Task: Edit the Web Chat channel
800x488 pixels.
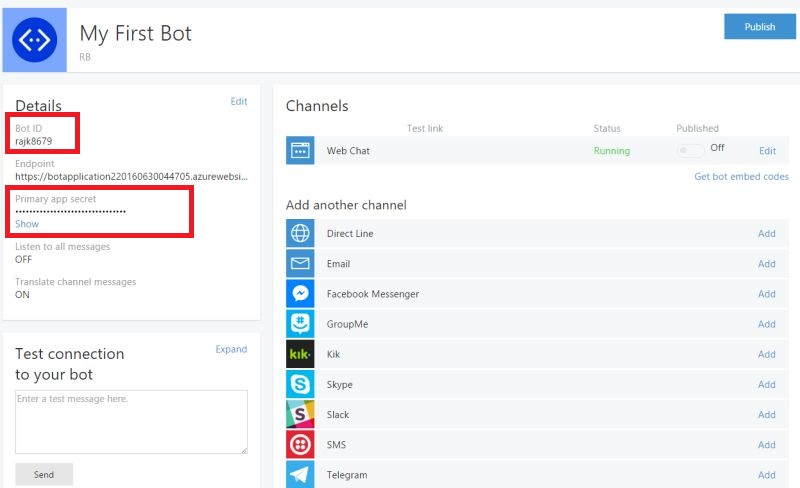Action: pos(767,151)
